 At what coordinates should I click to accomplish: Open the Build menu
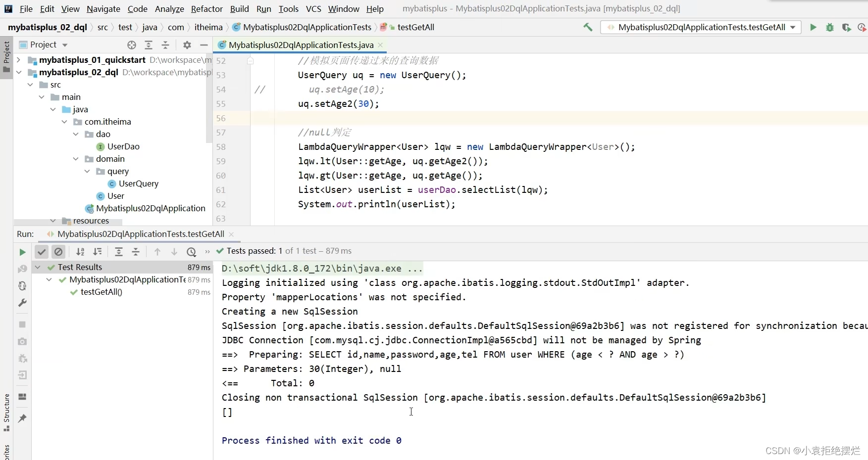[240, 9]
